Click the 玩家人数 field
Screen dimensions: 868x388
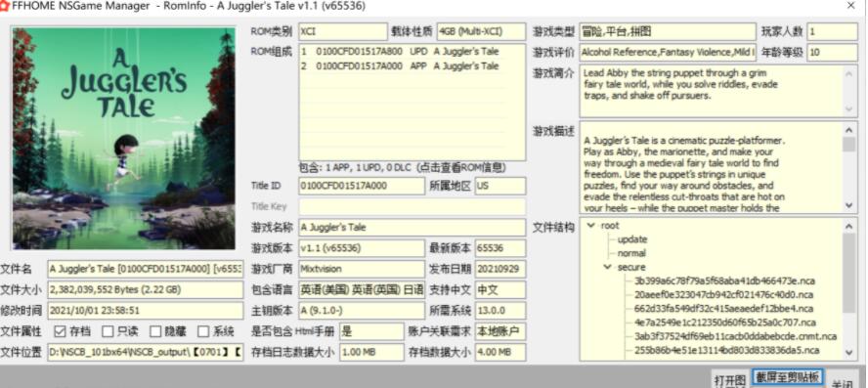click(x=832, y=31)
